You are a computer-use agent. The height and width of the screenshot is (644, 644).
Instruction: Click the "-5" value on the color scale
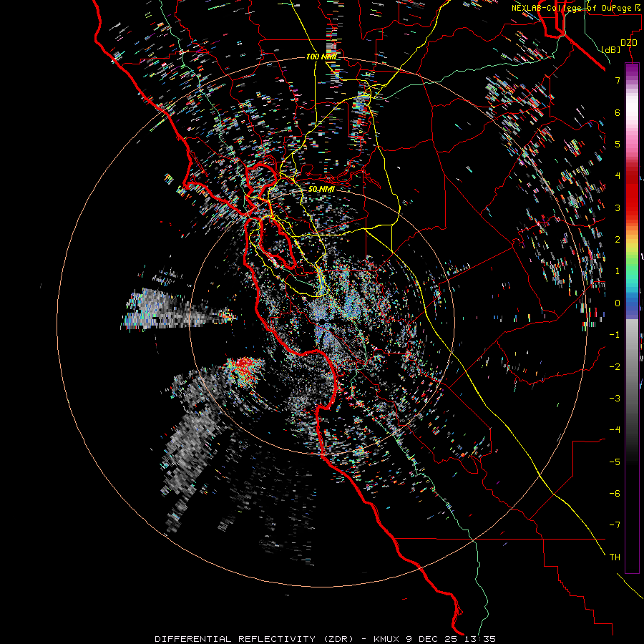pos(615,462)
